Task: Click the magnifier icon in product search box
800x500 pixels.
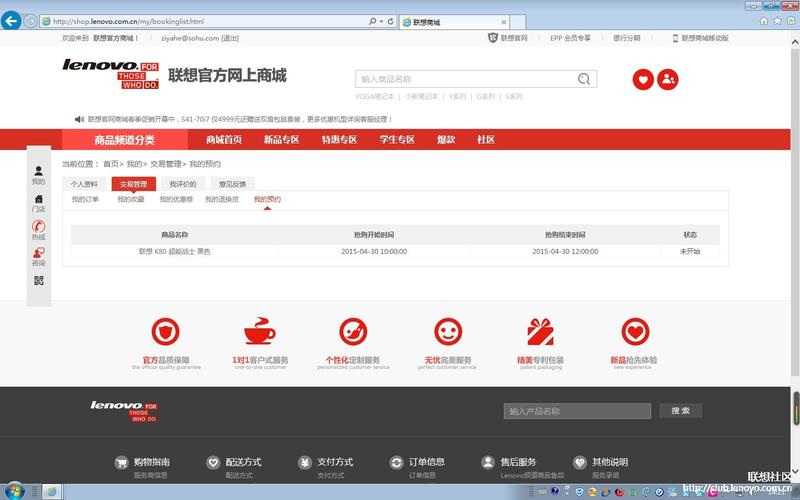Action: click(584, 79)
